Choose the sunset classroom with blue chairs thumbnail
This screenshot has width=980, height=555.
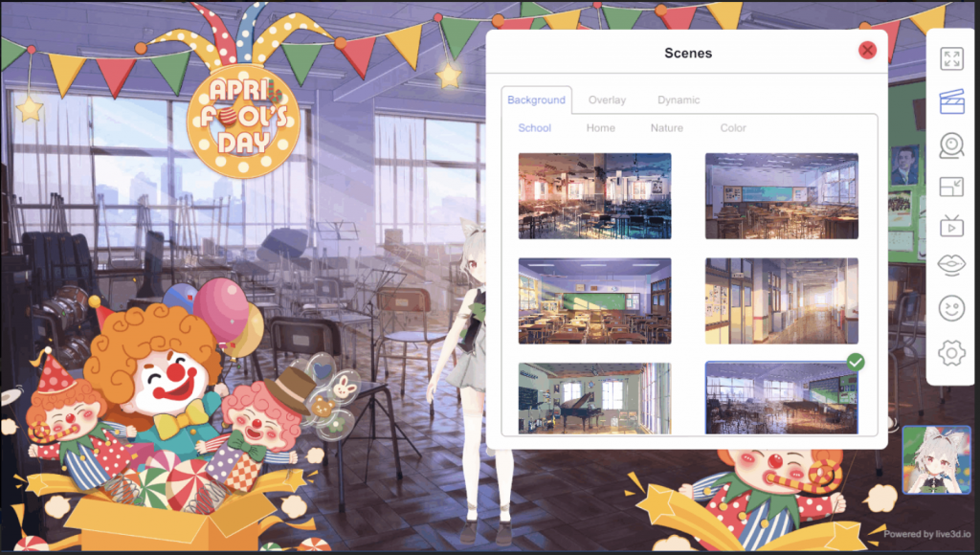594,195
